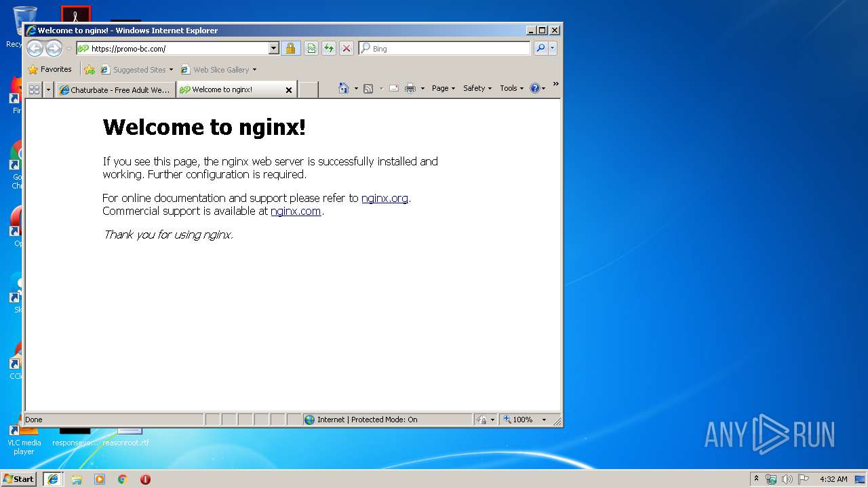
Task: Launch Google Chrome from the taskbar
Action: coord(122,479)
